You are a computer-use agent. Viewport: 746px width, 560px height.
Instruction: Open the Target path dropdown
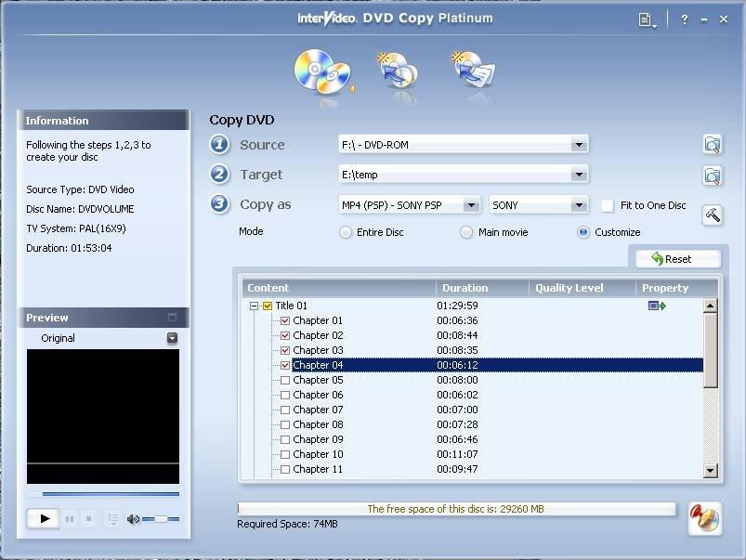(x=579, y=175)
